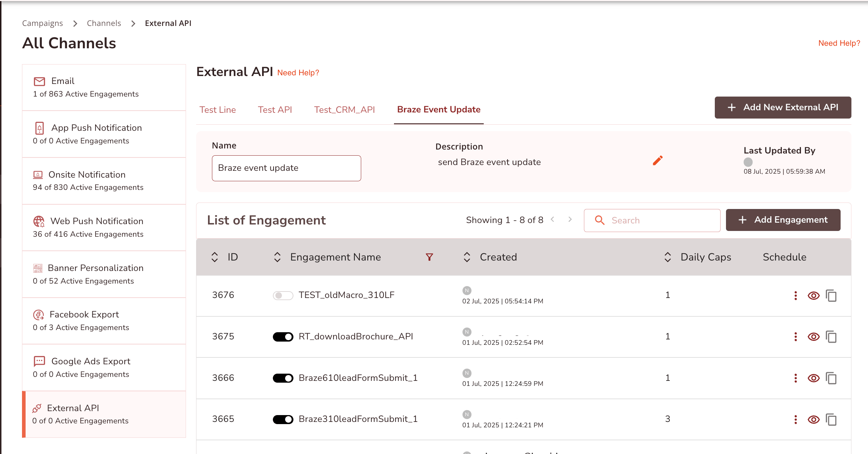868x454 pixels.
Task: Enable the TEST_oldMacro_310LF engagement toggle
Action: 283,295
